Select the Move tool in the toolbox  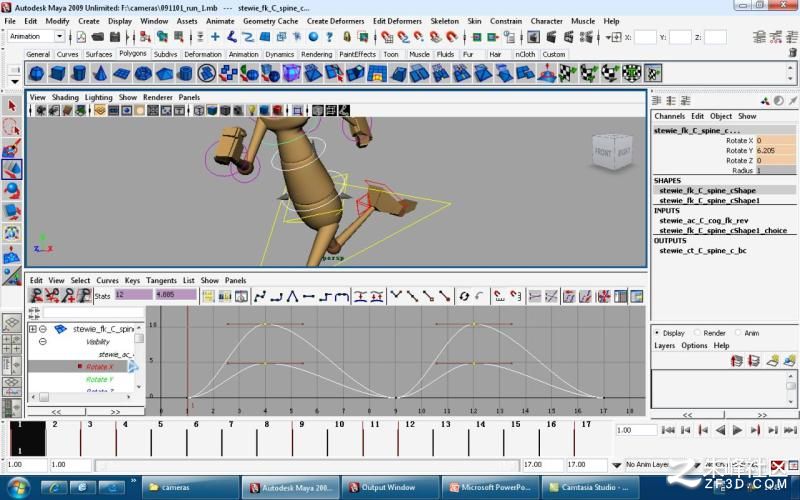coord(12,169)
